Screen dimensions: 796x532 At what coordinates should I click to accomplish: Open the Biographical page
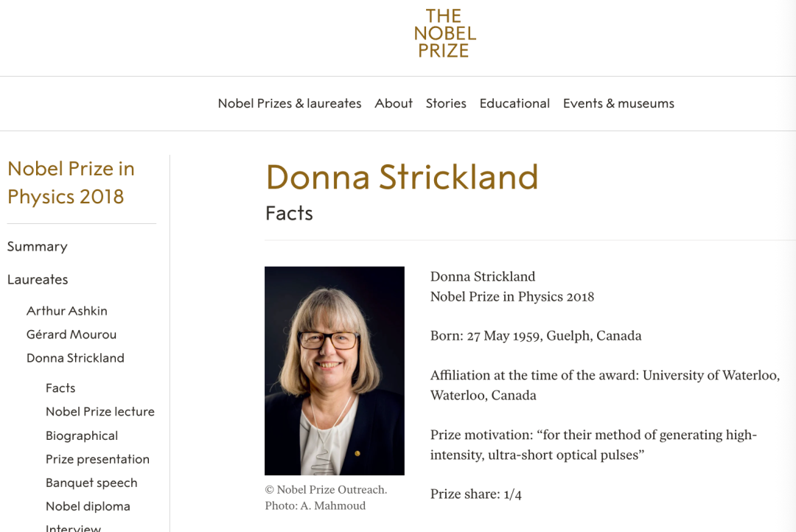82,435
